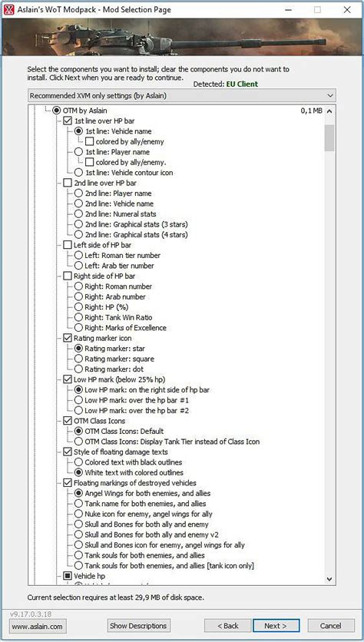Select White text with colored outlines
Viewport: 364px width, 642px height.
[78, 473]
